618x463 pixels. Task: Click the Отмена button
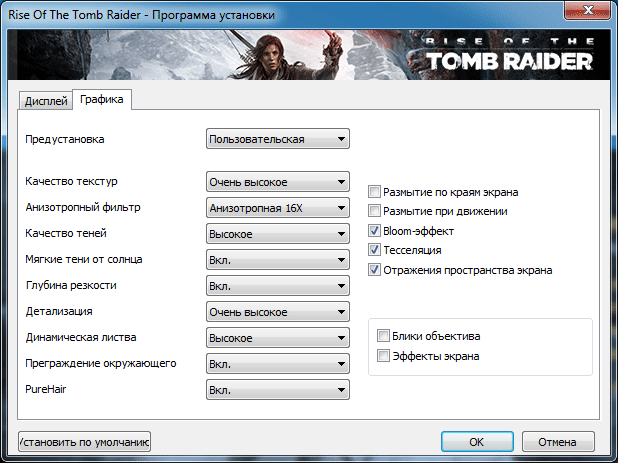(558, 442)
